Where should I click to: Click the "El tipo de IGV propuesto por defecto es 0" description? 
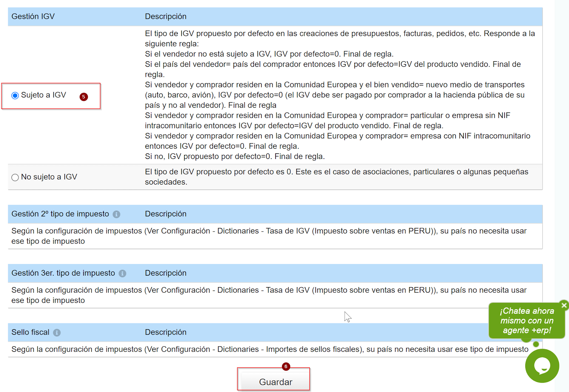[336, 177]
